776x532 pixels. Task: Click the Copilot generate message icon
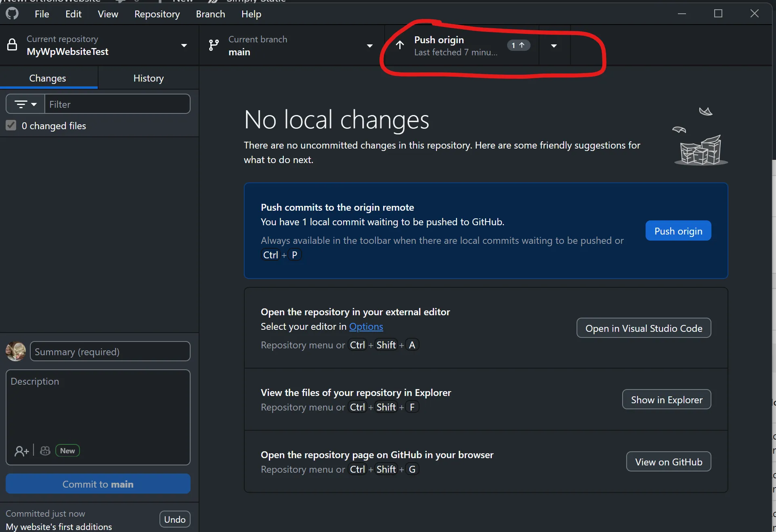(45, 451)
